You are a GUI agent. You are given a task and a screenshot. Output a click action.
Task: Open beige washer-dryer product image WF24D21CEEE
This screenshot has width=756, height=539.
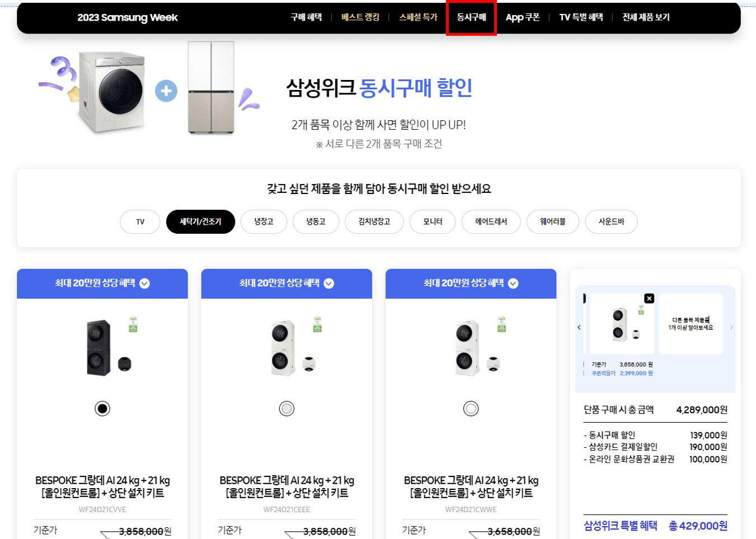pos(292,347)
